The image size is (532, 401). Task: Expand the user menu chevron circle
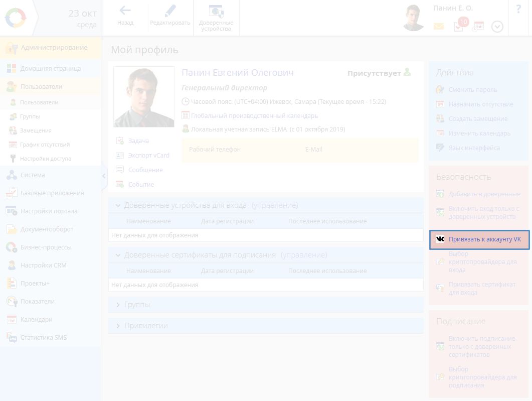[497, 27]
